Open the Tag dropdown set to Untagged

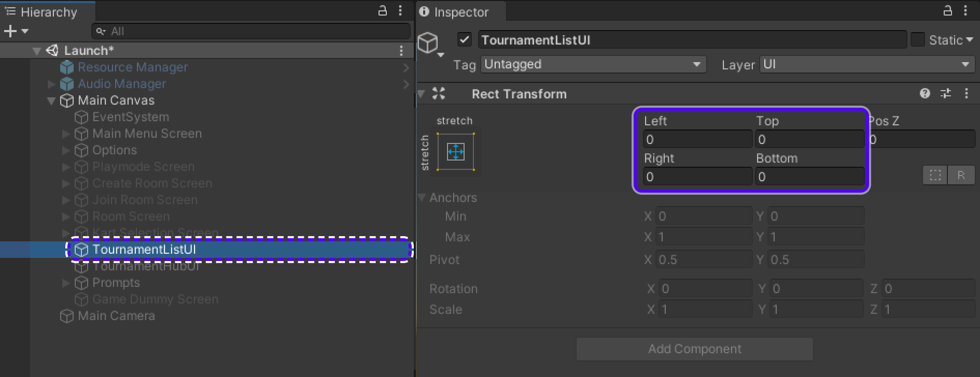[x=593, y=64]
